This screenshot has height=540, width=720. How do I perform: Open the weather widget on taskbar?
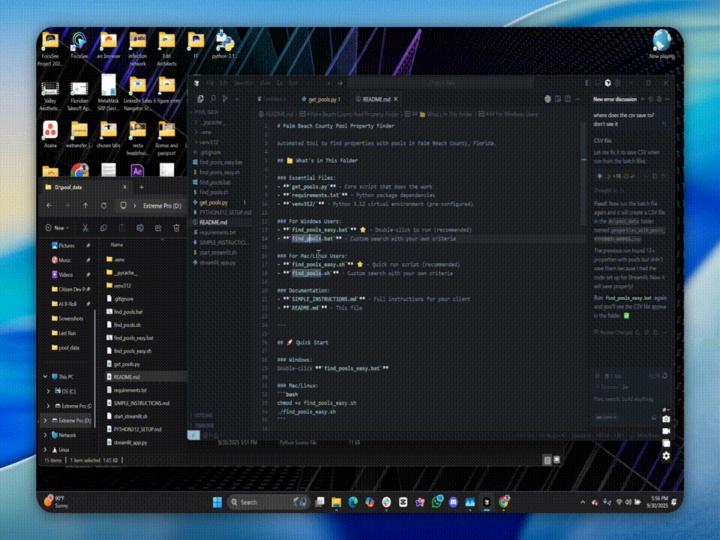click(x=57, y=501)
